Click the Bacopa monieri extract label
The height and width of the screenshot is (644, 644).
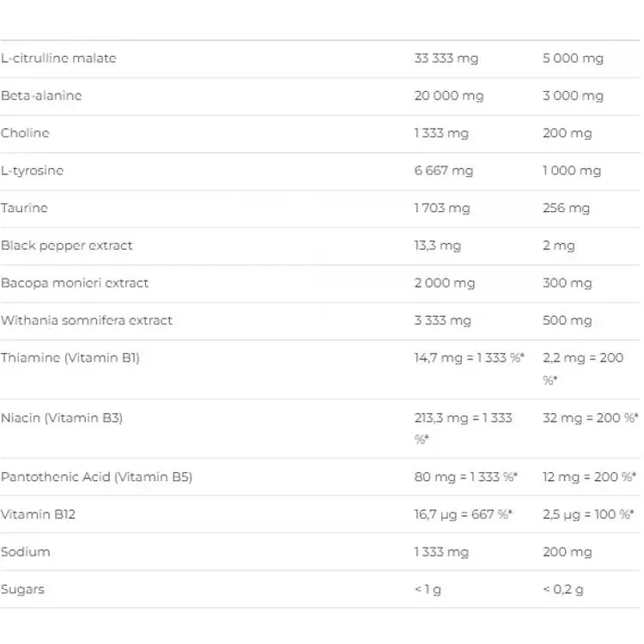tap(75, 283)
